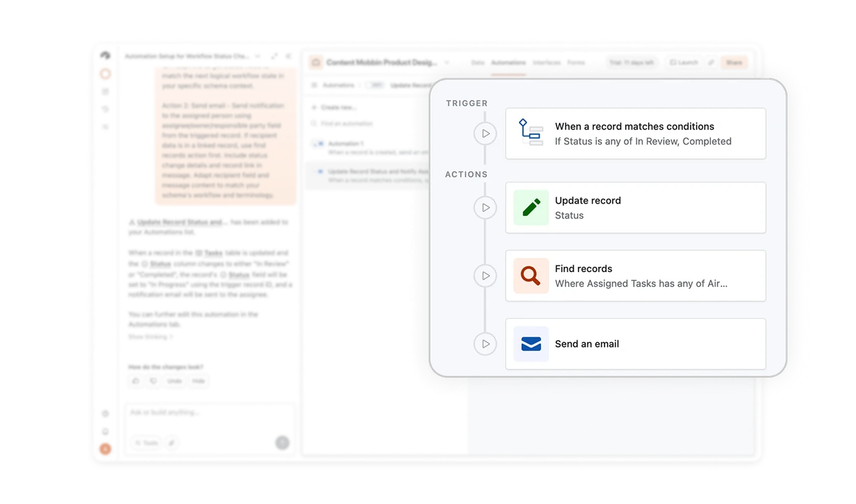Switch to the Interfaces tab
856x504 pixels.
tap(546, 63)
